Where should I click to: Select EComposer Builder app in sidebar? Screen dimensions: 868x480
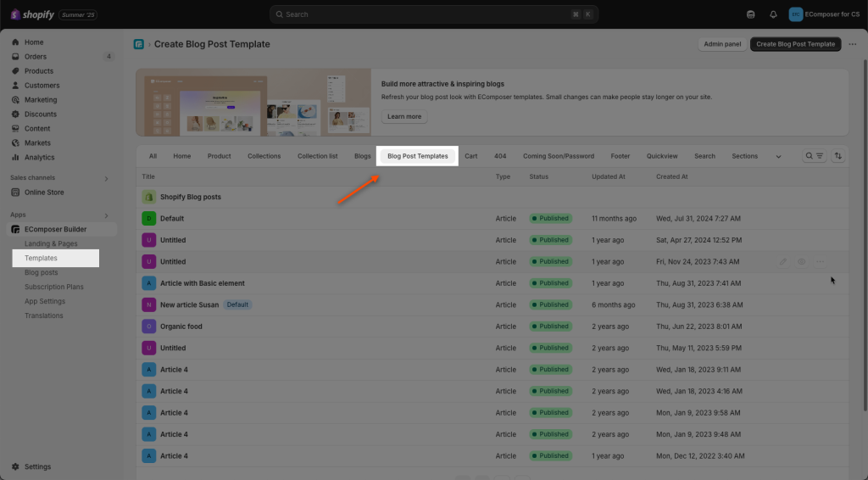click(x=55, y=229)
